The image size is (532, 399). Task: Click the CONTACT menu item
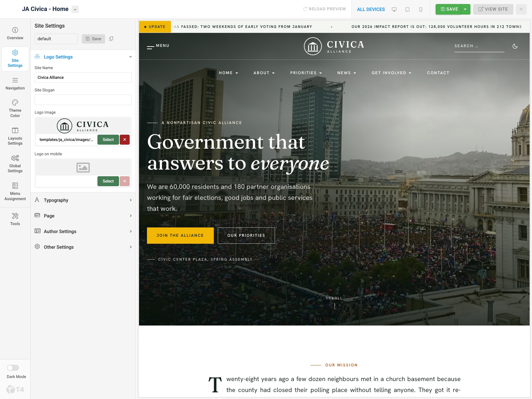pyautogui.click(x=438, y=73)
